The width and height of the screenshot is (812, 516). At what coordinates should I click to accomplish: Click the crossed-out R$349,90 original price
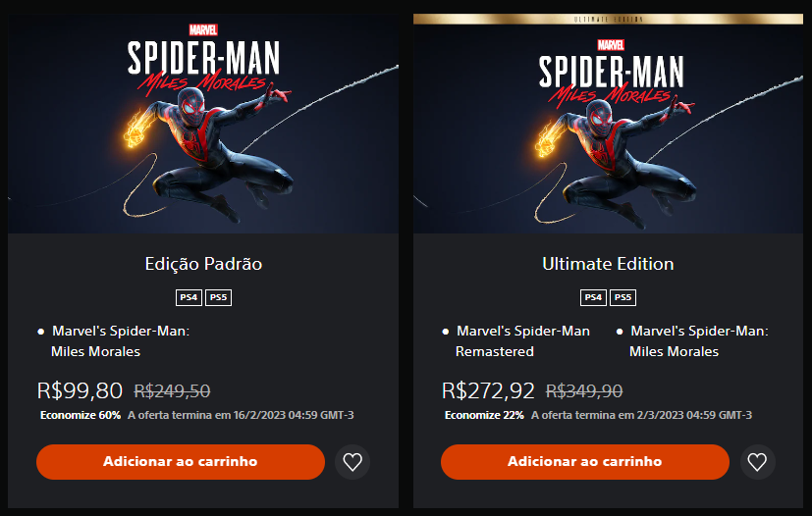pos(584,390)
